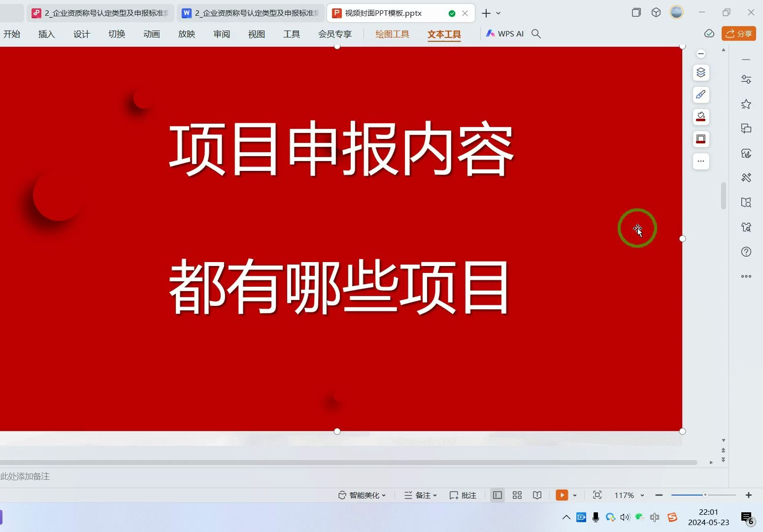
Task: Open the 绘图工具 ribbon tab
Action: click(393, 34)
